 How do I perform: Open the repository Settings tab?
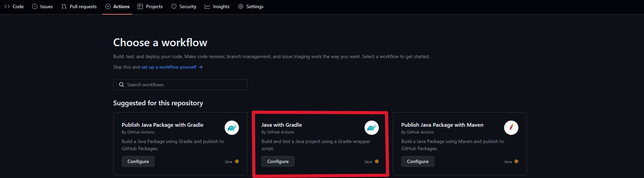pyautogui.click(x=251, y=6)
